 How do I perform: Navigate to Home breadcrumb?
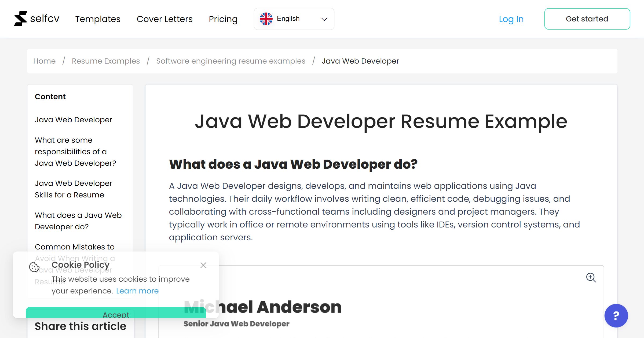44,61
